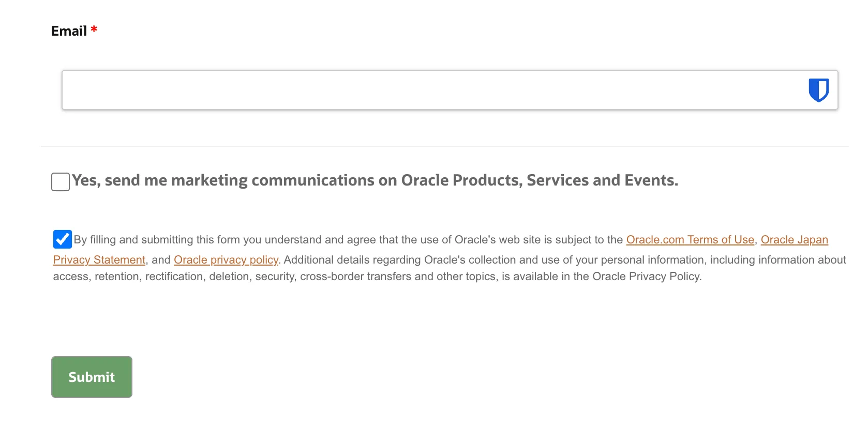Click the red required asterisk beside Email
The image size is (868, 431).
(x=94, y=29)
